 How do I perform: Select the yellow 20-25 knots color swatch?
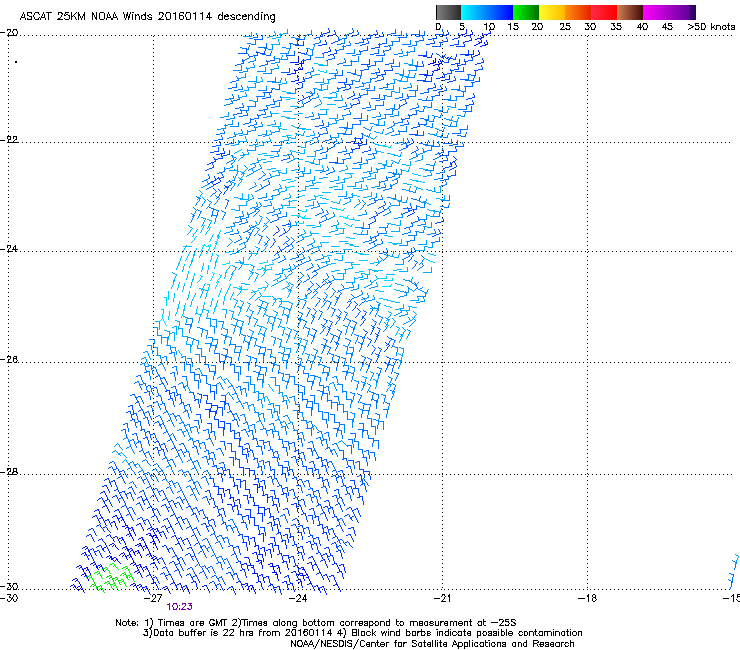click(552, 12)
